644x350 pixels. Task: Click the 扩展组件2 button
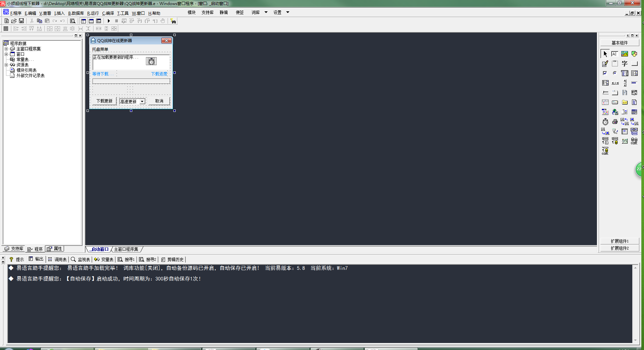620,248
